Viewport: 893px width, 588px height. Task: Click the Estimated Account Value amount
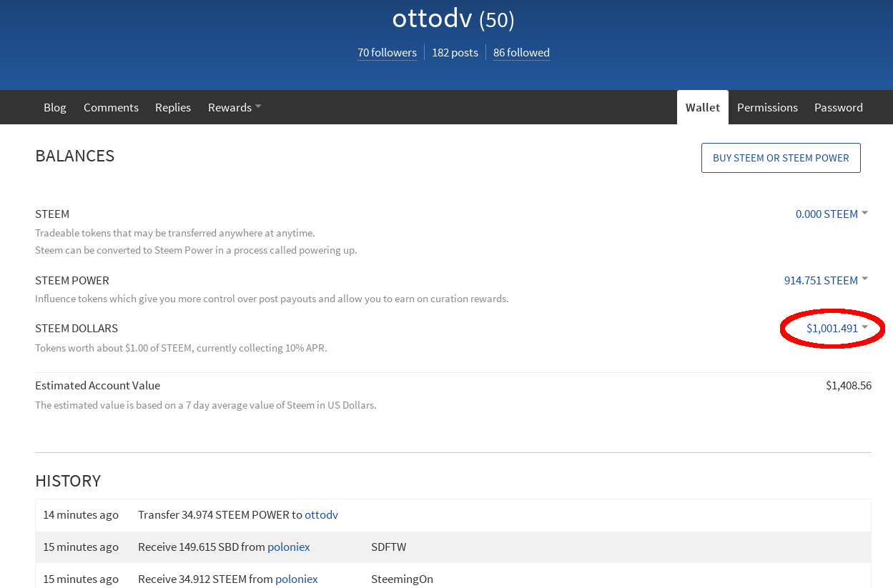[848, 385]
